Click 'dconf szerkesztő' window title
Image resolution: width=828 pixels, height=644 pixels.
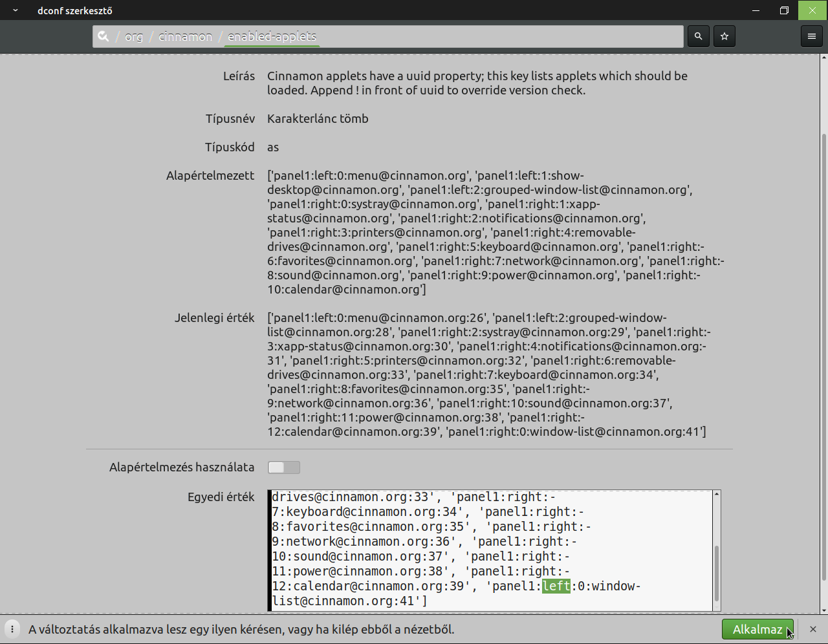pyautogui.click(x=74, y=10)
